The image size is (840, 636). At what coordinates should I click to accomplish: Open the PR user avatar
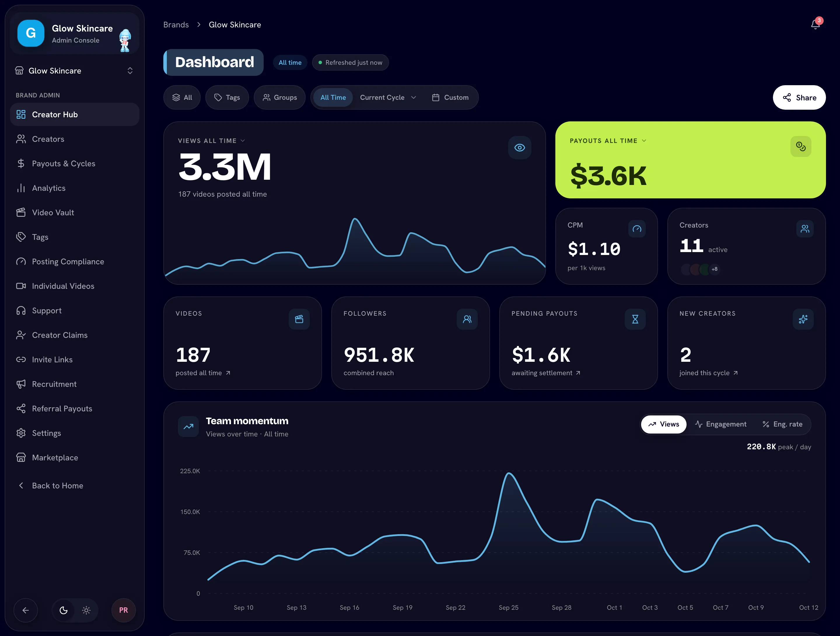tap(123, 610)
